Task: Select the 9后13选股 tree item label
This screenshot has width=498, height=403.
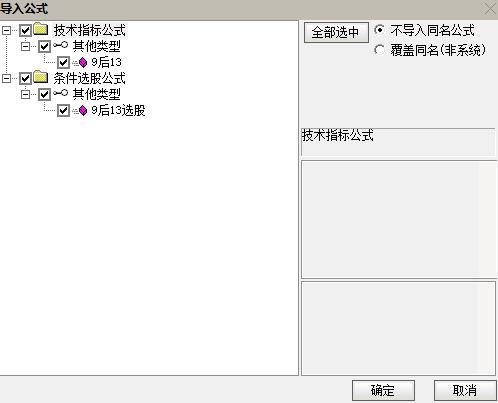Action: [118, 110]
